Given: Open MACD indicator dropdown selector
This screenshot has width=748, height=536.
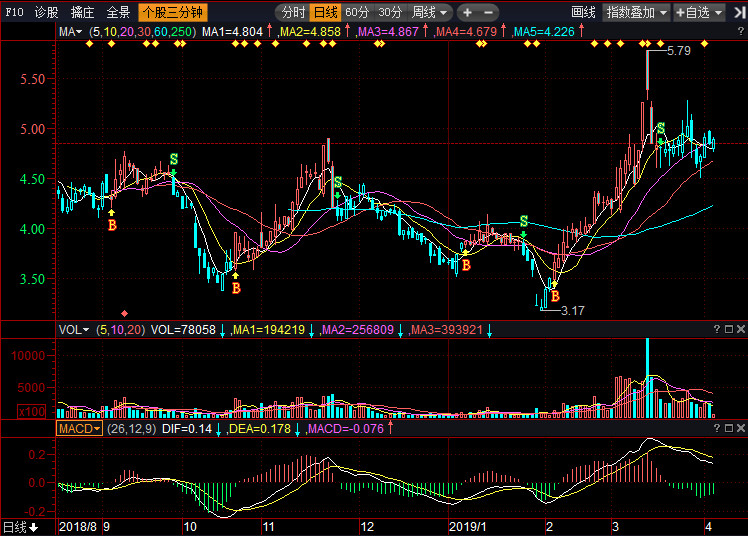Looking at the screenshot, I should click(x=79, y=428).
